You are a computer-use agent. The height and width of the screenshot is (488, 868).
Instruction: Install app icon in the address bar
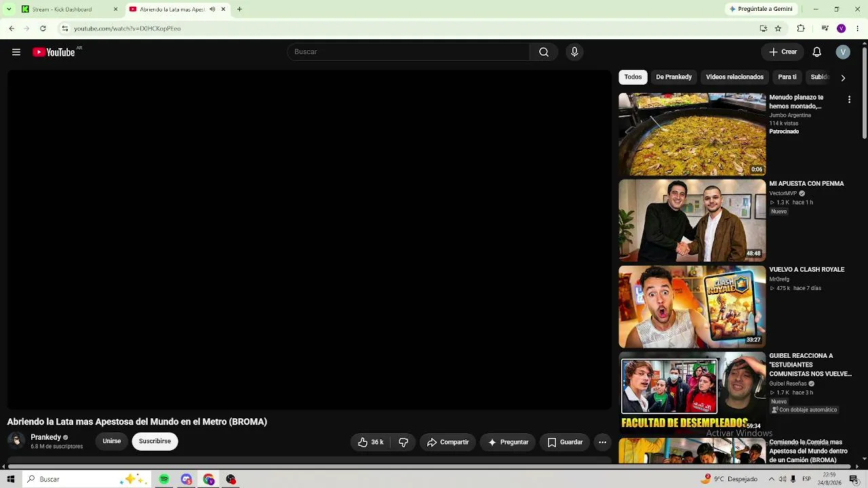pyautogui.click(x=763, y=28)
